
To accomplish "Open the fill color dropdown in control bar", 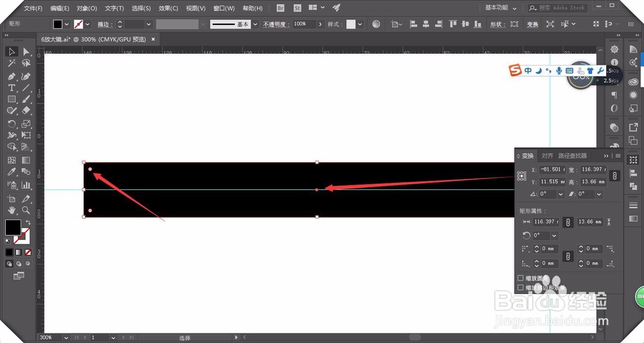I will click(x=66, y=24).
